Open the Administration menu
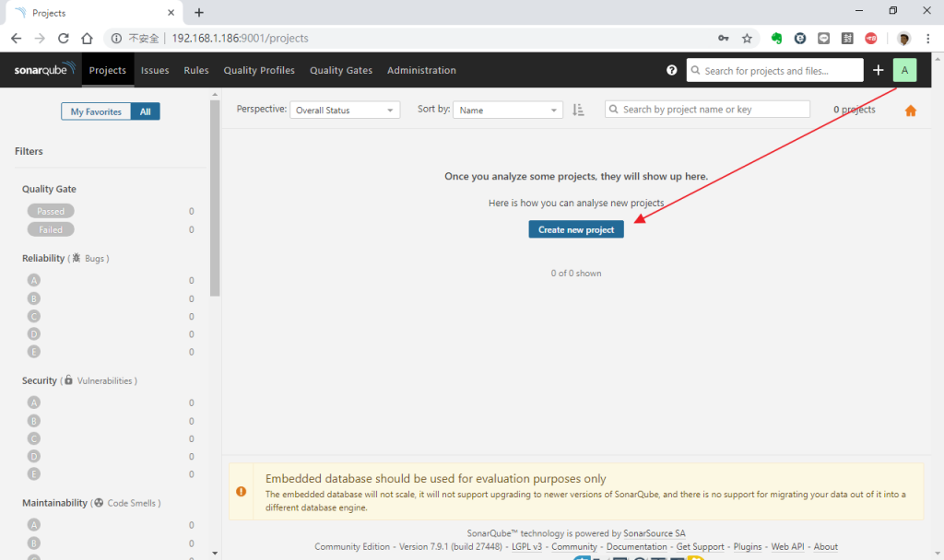 pos(421,70)
